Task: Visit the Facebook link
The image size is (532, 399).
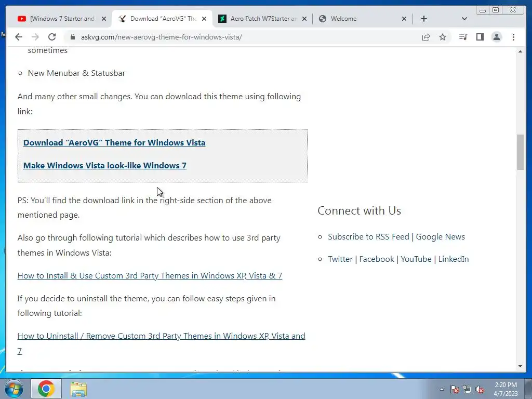Action: coord(377,259)
